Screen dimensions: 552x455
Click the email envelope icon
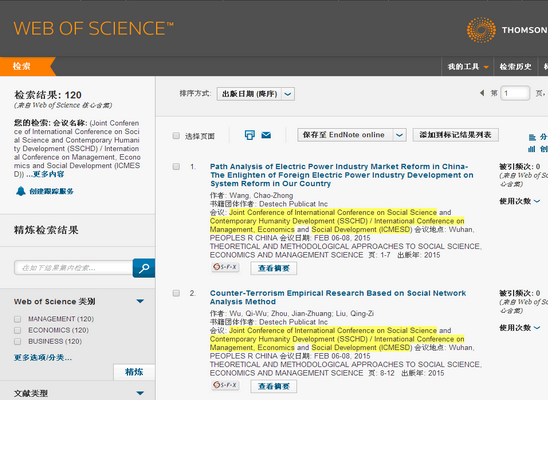click(266, 135)
